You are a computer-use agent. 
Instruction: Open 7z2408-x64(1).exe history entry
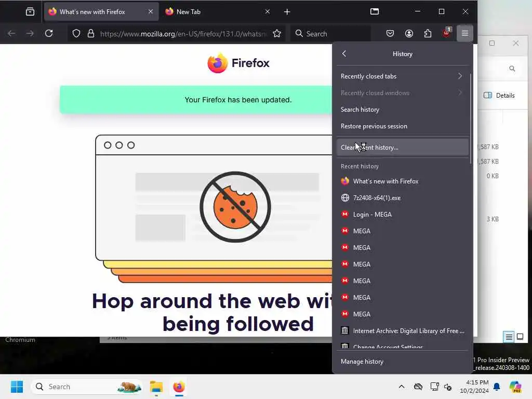point(402,198)
